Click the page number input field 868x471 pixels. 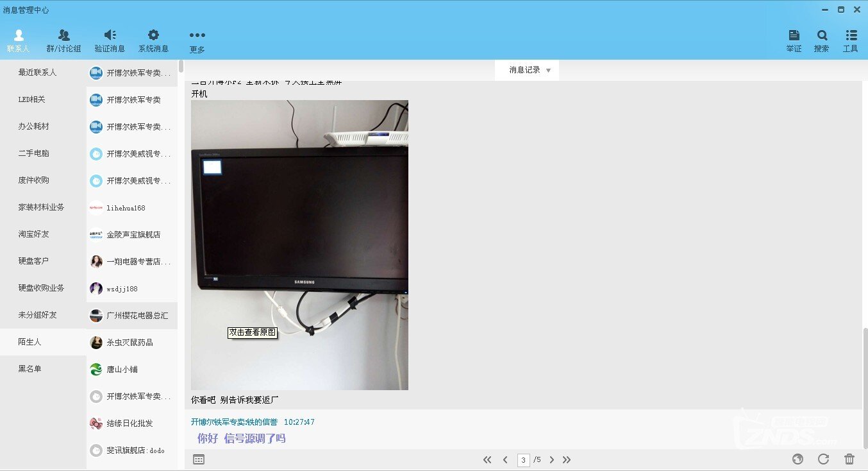point(524,460)
